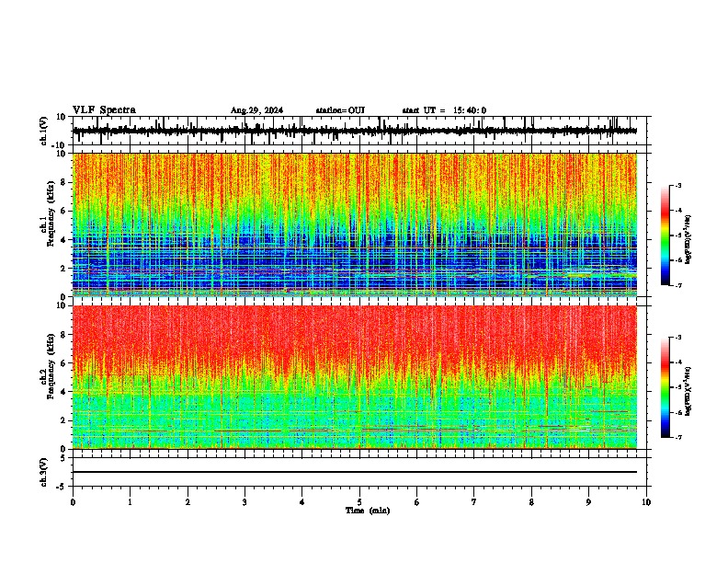This screenshot has width=728, height=563.
Task: Click time axis tick label "7"
Action: [474, 502]
